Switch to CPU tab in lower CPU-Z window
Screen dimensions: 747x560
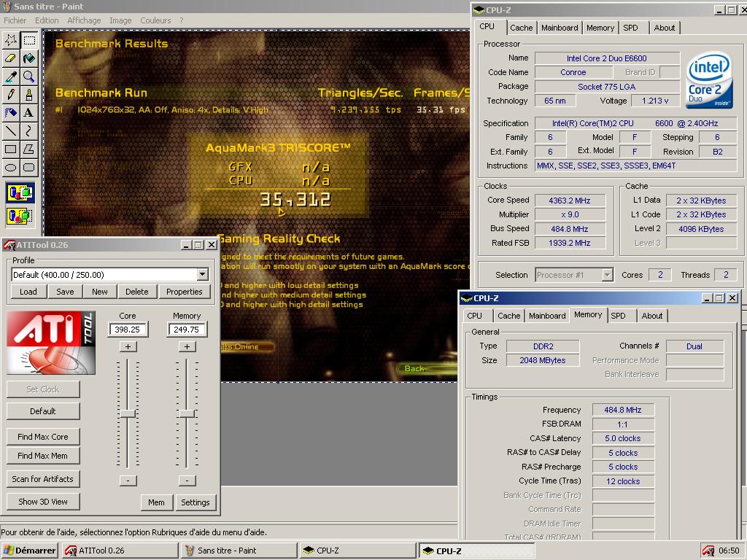point(474,316)
